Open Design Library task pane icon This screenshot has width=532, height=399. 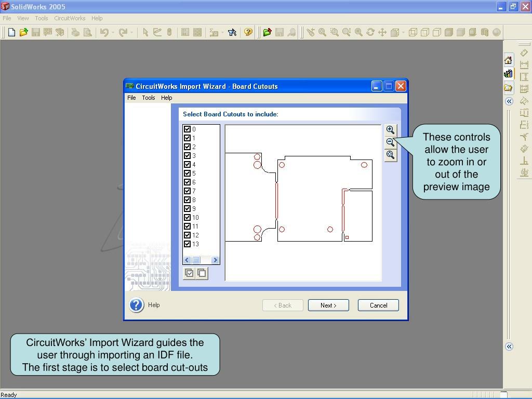(x=508, y=73)
